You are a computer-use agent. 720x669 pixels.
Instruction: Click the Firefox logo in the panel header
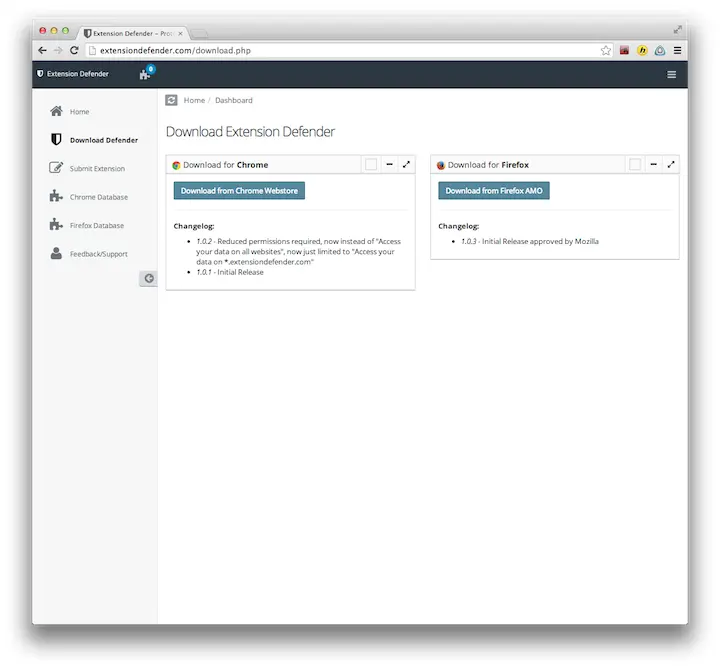tap(441, 165)
